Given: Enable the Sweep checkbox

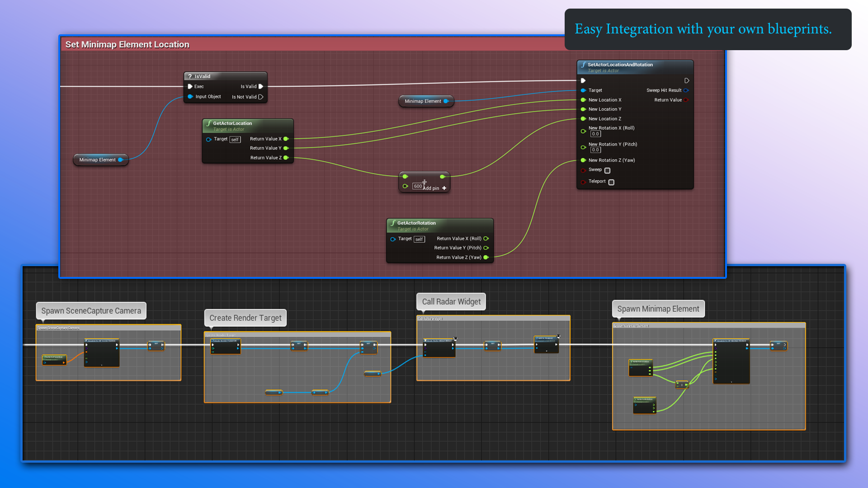Looking at the screenshot, I should [x=607, y=170].
